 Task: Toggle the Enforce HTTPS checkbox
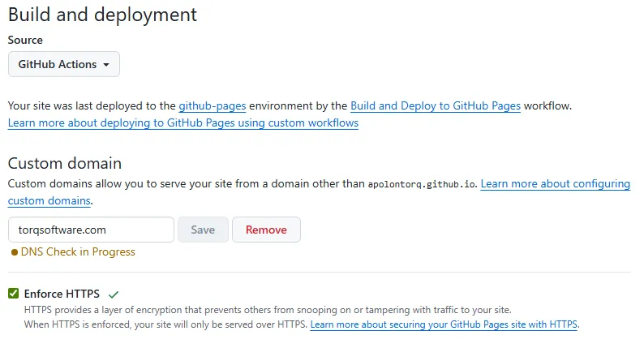(13, 294)
